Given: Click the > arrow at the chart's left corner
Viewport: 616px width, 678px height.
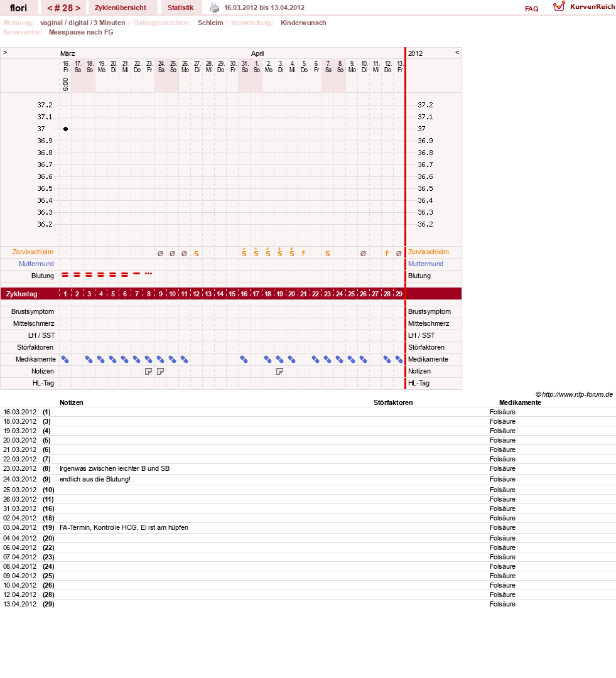Looking at the screenshot, I should pyautogui.click(x=5, y=52).
